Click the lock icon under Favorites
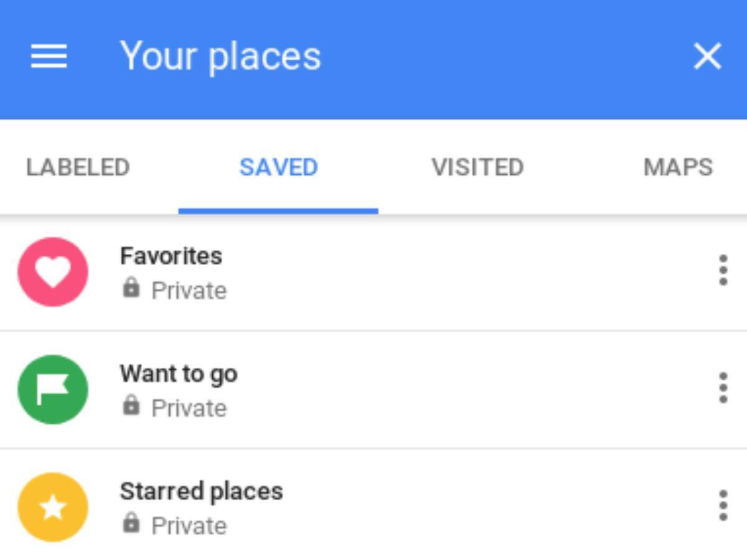747x560 pixels. point(131,287)
